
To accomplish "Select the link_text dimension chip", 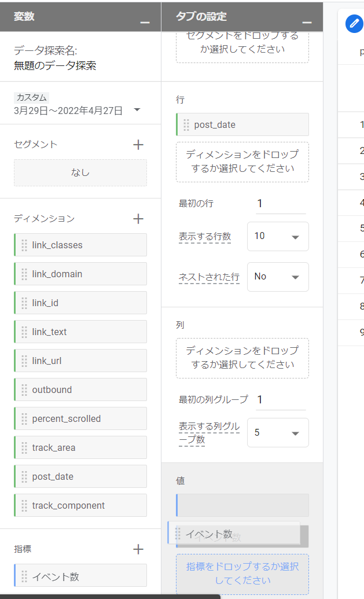I will (x=80, y=332).
